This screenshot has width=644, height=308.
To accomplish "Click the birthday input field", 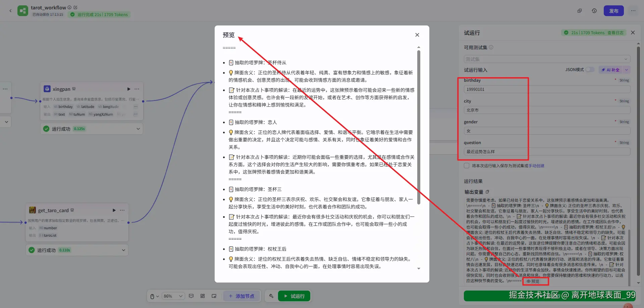I will tap(547, 89).
